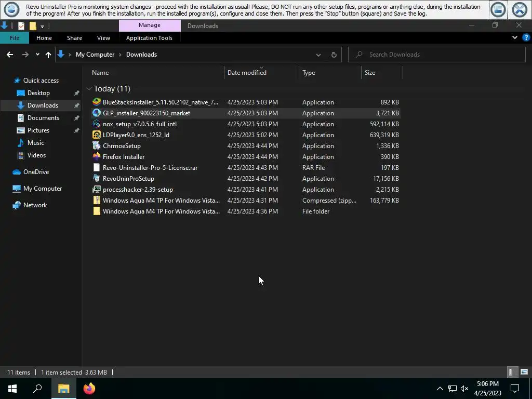The width and height of the screenshot is (532, 399).
Task: Open Explorer help question mark icon
Action: [x=526, y=37]
